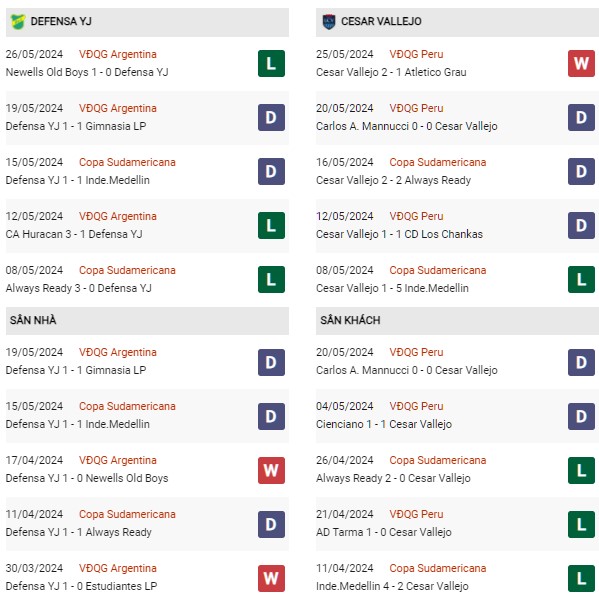This screenshot has height=599, width=599.
Task: Click the W badge for Defensa YJ 1-0 Estudiantes LP
Action: click(271, 578)
